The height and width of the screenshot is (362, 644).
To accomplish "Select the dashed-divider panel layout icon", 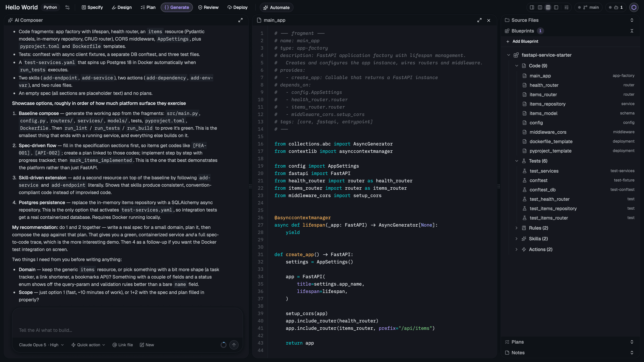I will [556, 7].
